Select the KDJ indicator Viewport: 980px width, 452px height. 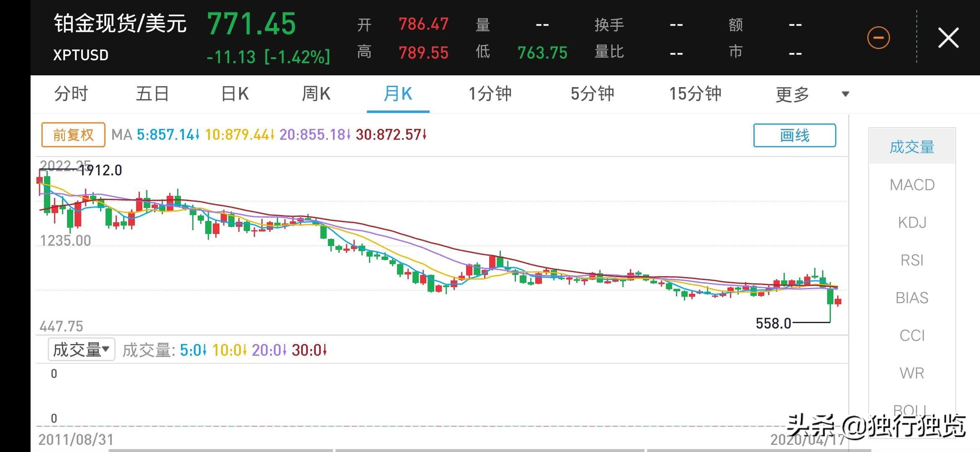[912, 222]
